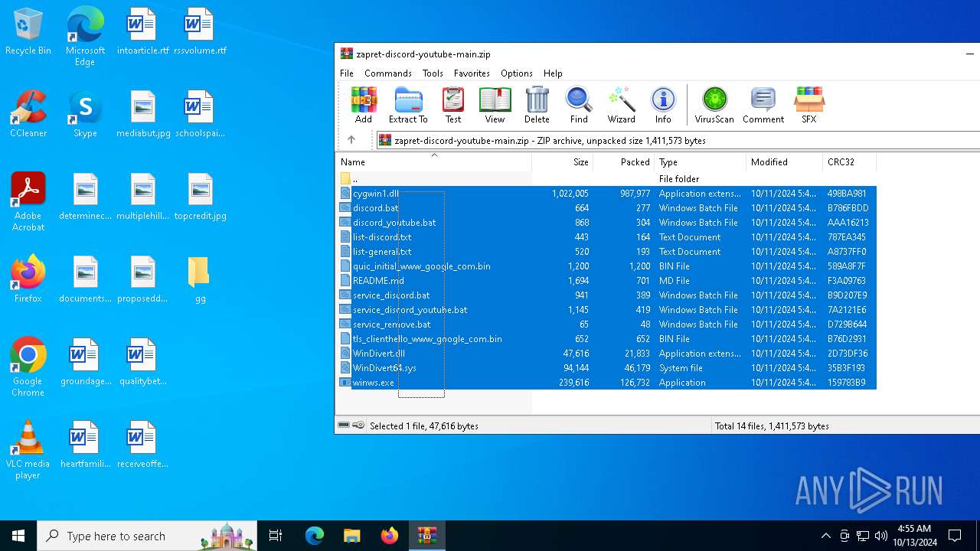This screenshot has height=551, width=980.
Task: Select quic_initial_www_google_com.bin file
Action: point(606,266)
